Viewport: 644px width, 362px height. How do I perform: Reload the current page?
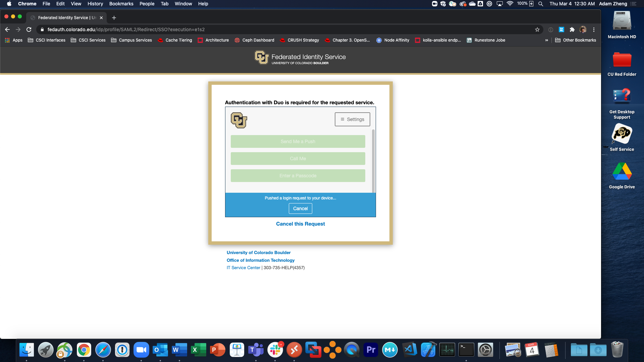(29, 29)
